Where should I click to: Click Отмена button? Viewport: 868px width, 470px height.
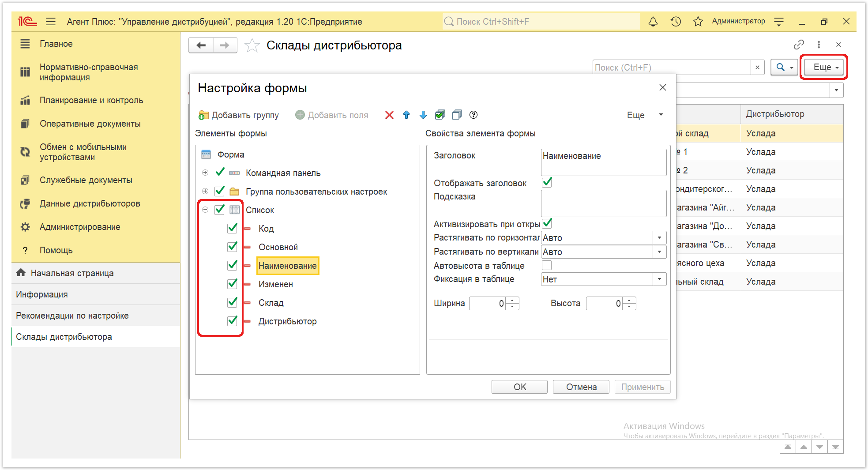581,387
